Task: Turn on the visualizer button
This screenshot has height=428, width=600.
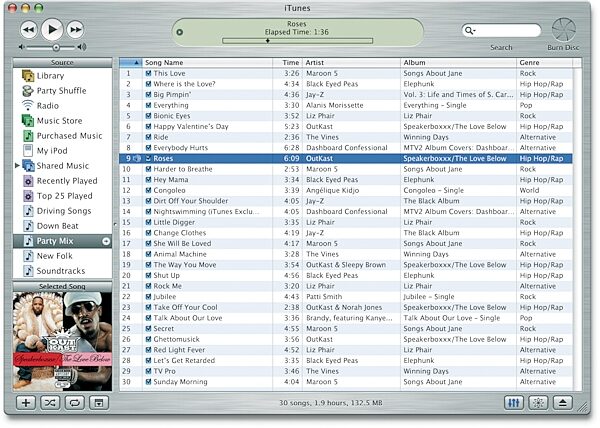Action: click(x=538, y=403)
